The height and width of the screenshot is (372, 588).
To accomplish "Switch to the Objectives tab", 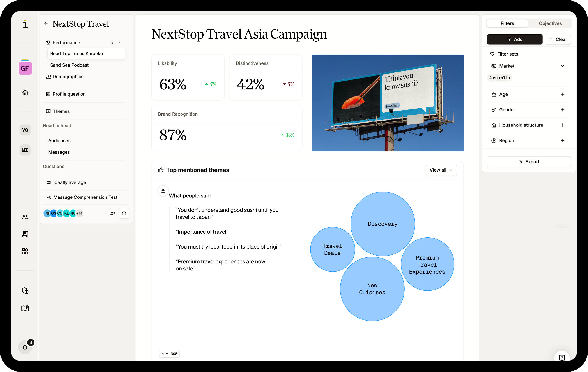I will [550, 23].
